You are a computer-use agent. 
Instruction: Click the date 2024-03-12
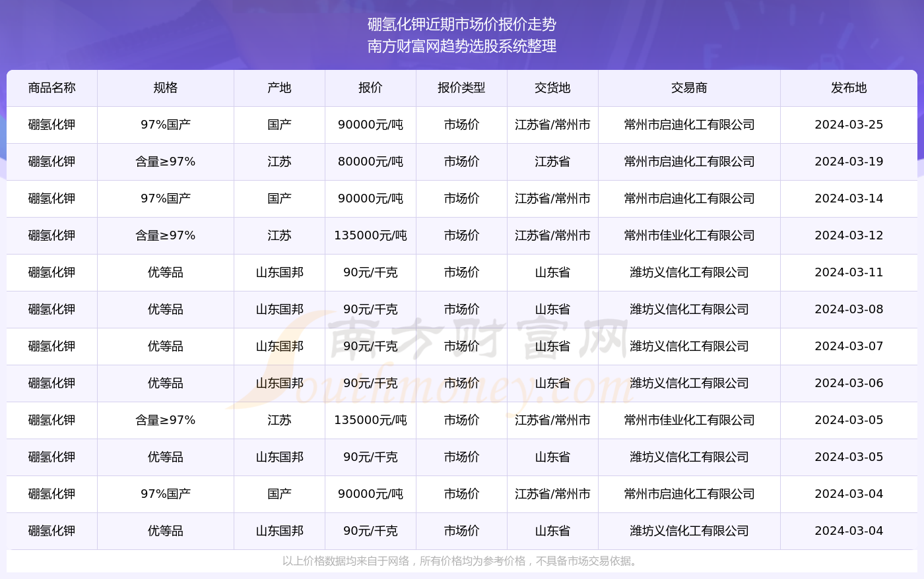point(849,235)
